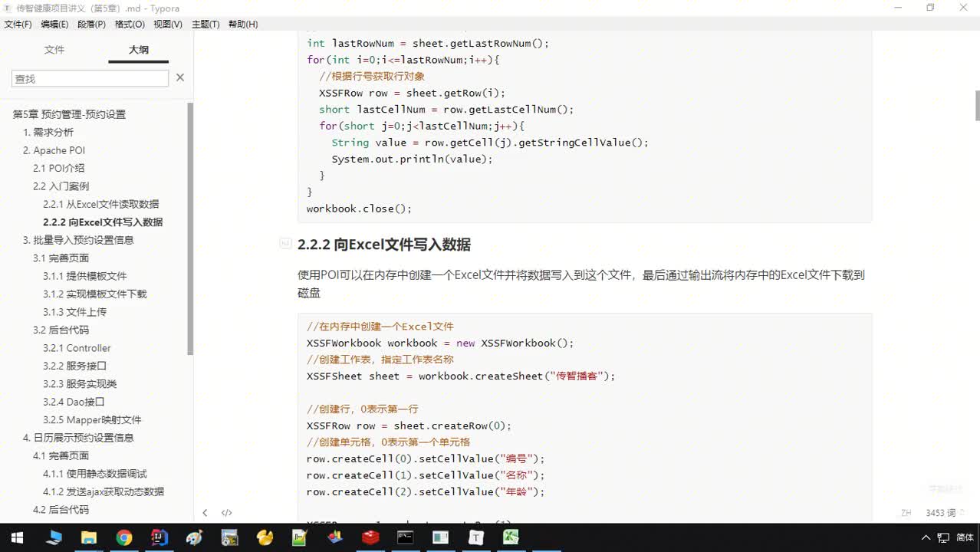Viewport: 980px width, 552px height.
Task: Open the 帮助(H) menu
Action: tap(243, 25)
